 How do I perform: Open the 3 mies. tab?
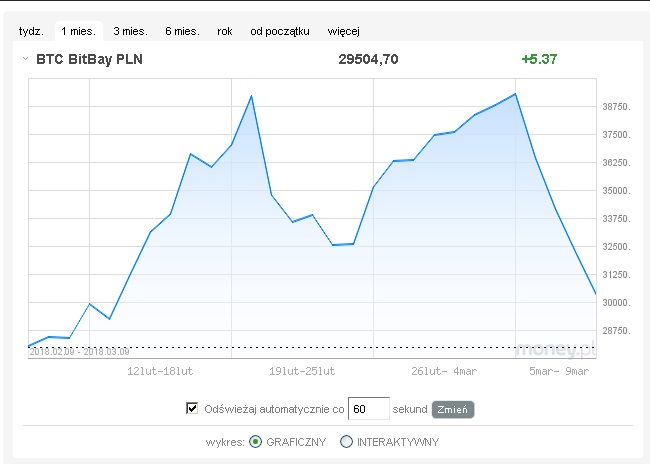tap(131, 31)
